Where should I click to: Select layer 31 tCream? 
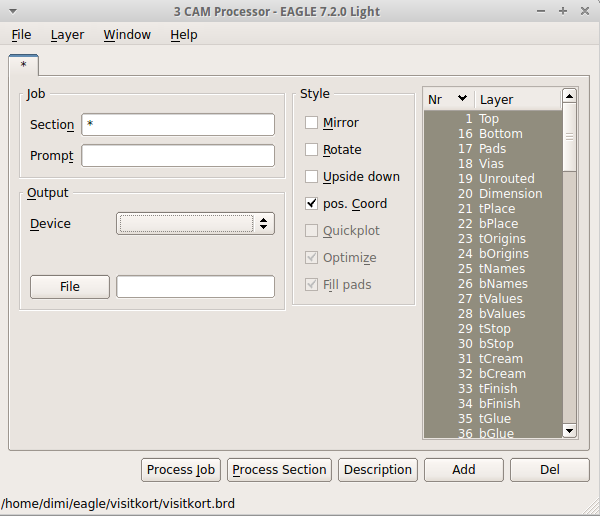click(493, 359)
